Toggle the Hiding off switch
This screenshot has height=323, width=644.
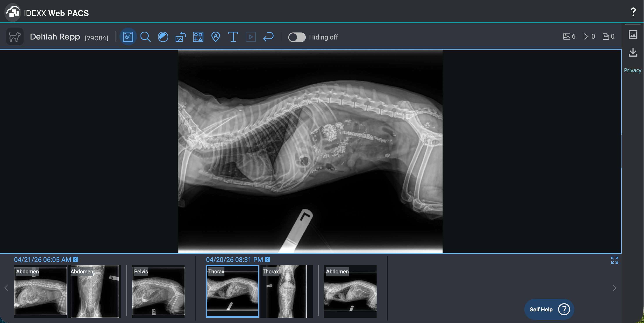coord(297,37)
